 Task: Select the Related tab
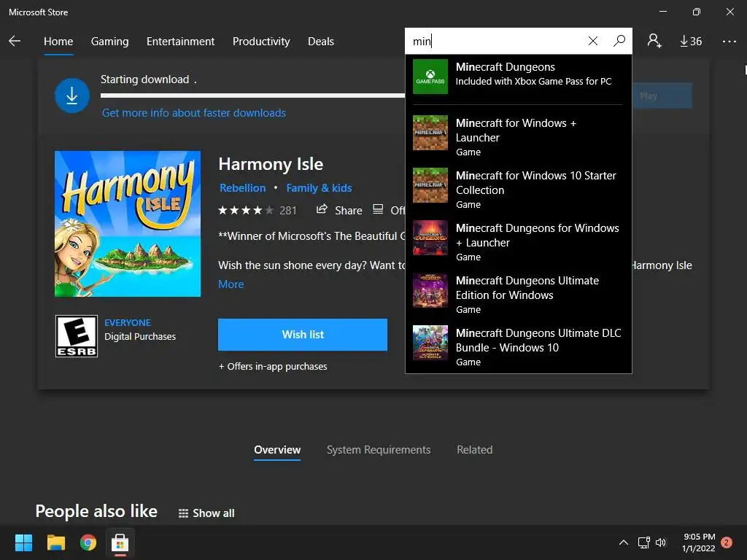point(474,449)
